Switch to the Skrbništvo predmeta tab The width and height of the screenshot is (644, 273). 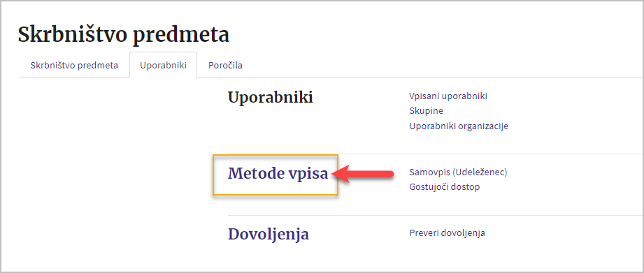(74, 65)
